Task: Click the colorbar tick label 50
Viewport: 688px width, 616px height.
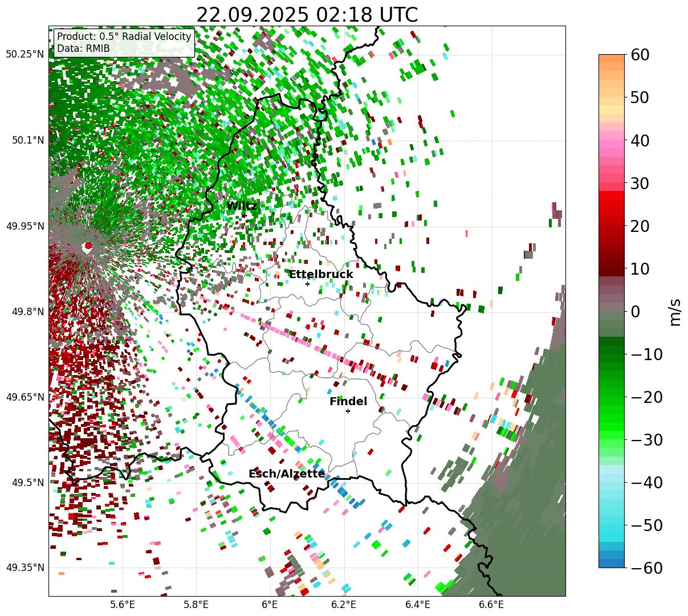Action: click(x=640, y=97)
